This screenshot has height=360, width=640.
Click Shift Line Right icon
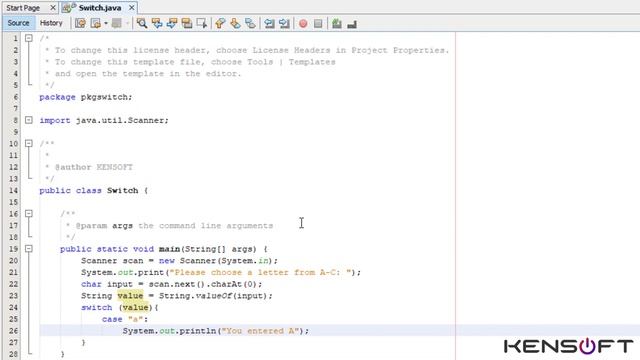(284, 23)
